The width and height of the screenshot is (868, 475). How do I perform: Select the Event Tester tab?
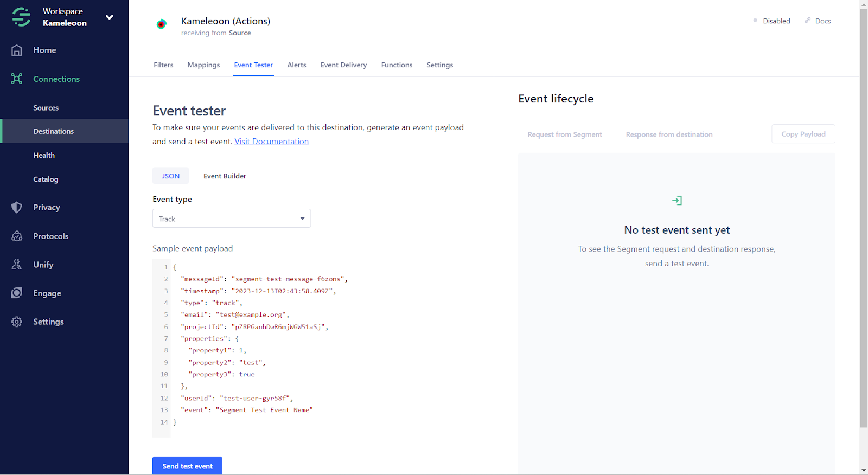click(253, 65)
